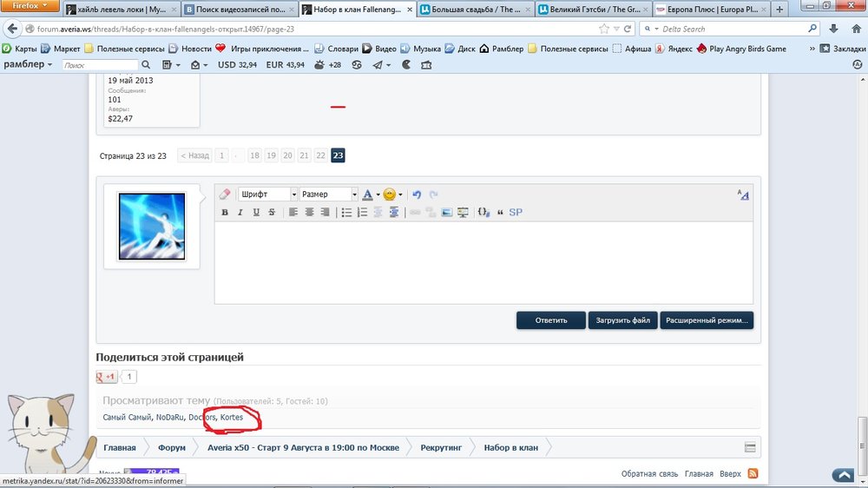Insert a bulleted list

tap(346, 212)
